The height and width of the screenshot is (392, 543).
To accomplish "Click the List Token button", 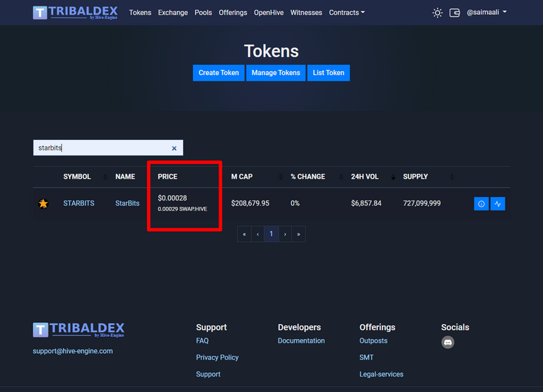I will coord(328,73).
